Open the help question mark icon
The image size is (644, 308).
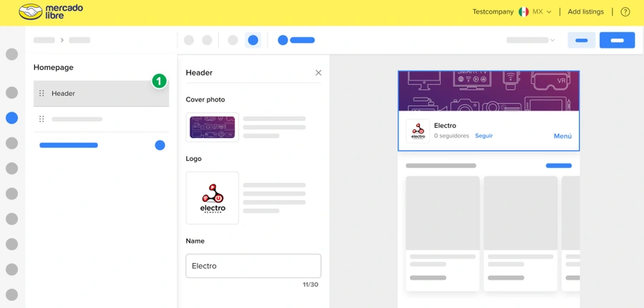[625, 12]
